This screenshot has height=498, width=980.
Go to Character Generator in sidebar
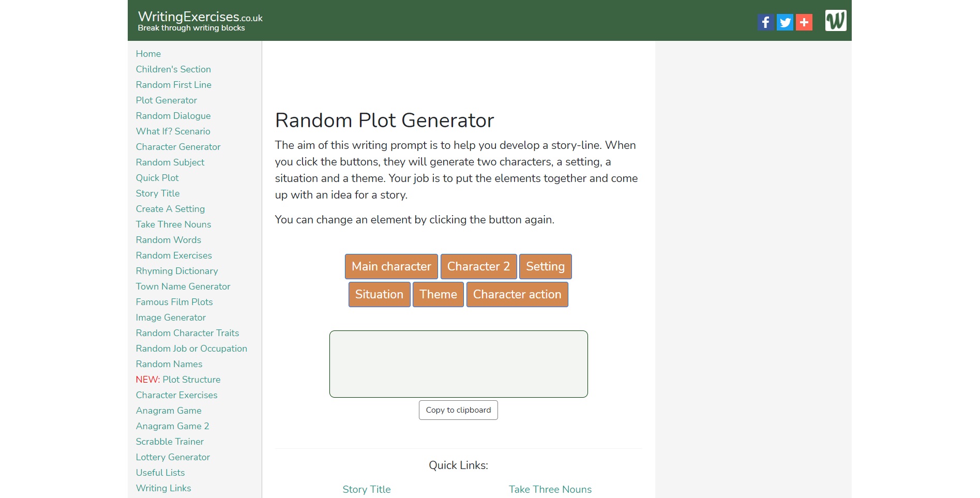click(x=178, y=147)
